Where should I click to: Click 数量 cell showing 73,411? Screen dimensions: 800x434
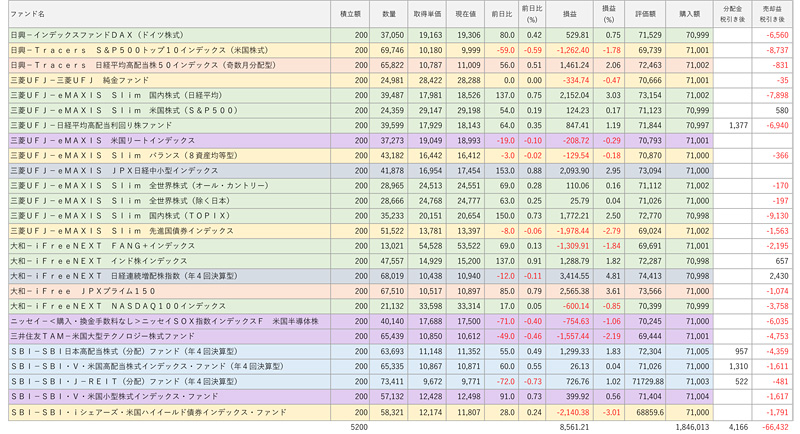392,381
